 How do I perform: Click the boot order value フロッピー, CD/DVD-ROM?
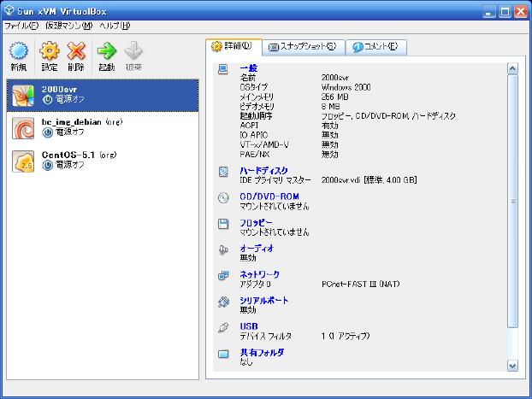pos(388,116)
